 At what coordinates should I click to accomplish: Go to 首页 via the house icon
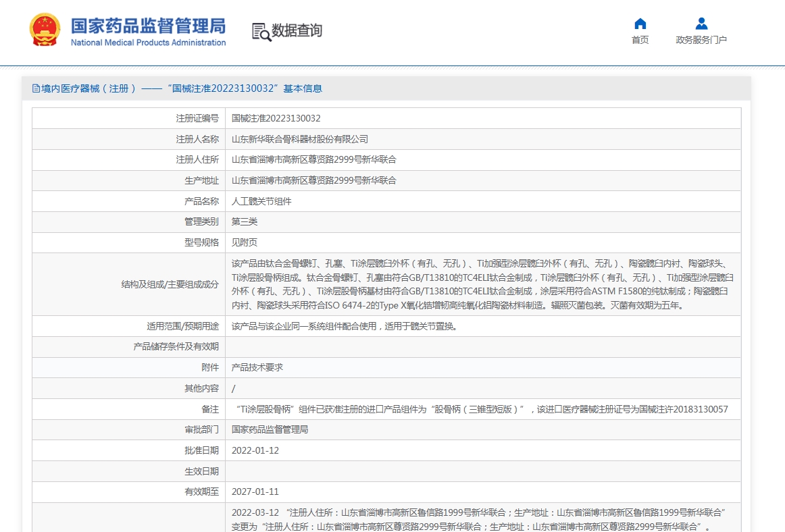click(640, 24)
